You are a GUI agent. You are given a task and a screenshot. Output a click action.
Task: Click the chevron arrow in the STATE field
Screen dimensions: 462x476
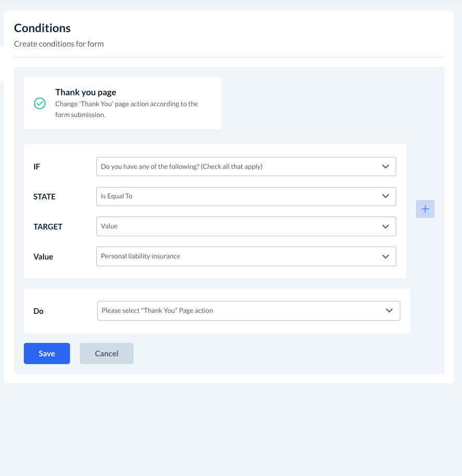(385, 196)
